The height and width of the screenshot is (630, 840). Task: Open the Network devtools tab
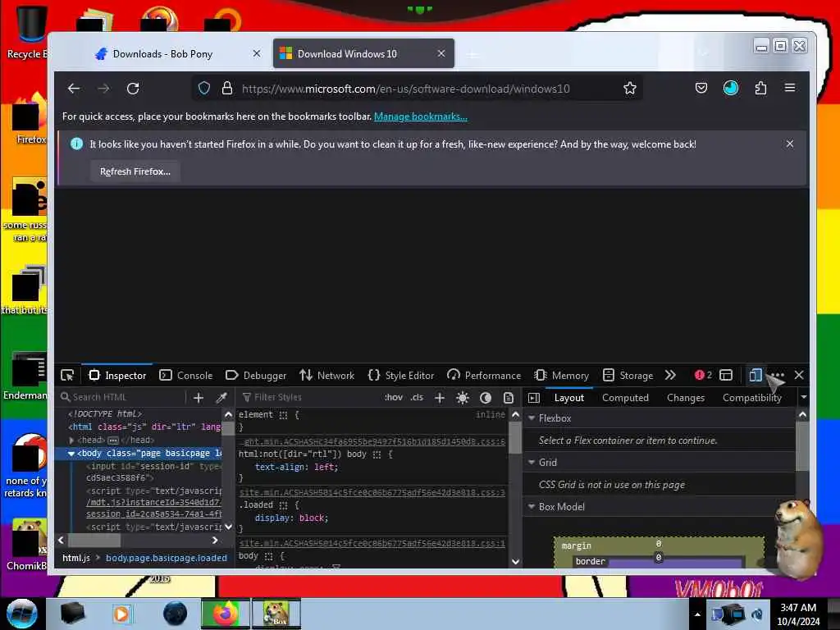[x=326, y=375]
